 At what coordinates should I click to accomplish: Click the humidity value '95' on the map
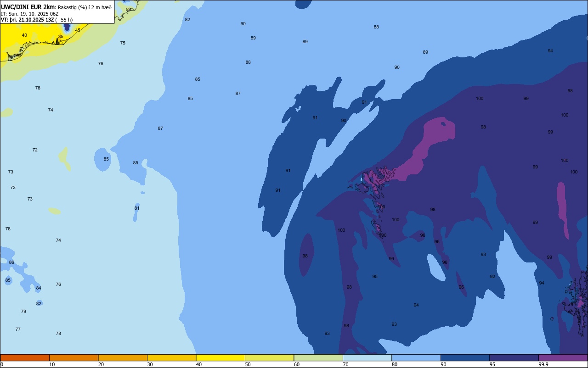pos(375,277)
